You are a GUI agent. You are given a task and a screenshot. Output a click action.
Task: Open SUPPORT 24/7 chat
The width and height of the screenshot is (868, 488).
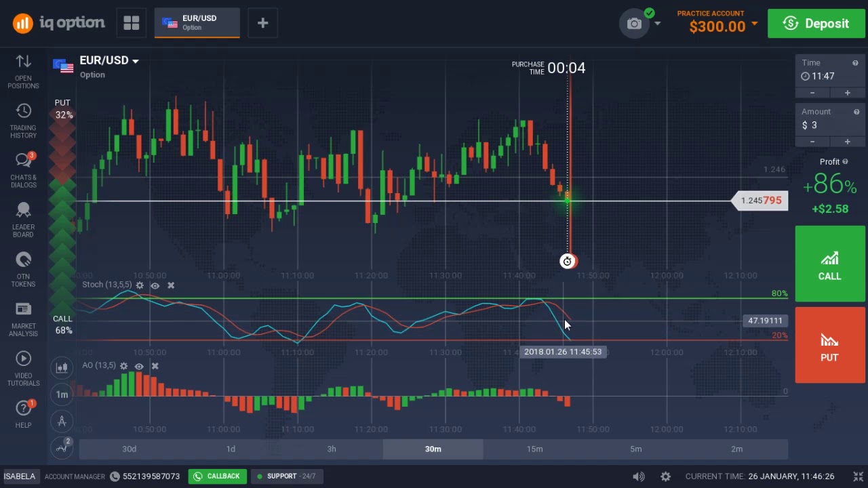[286, 476]
